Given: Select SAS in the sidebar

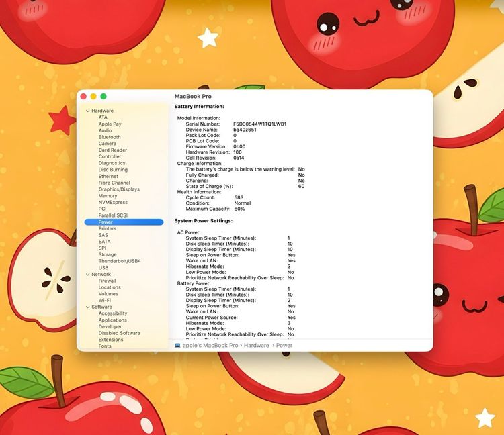Looking at the screenshot, I should coord(103,235).
